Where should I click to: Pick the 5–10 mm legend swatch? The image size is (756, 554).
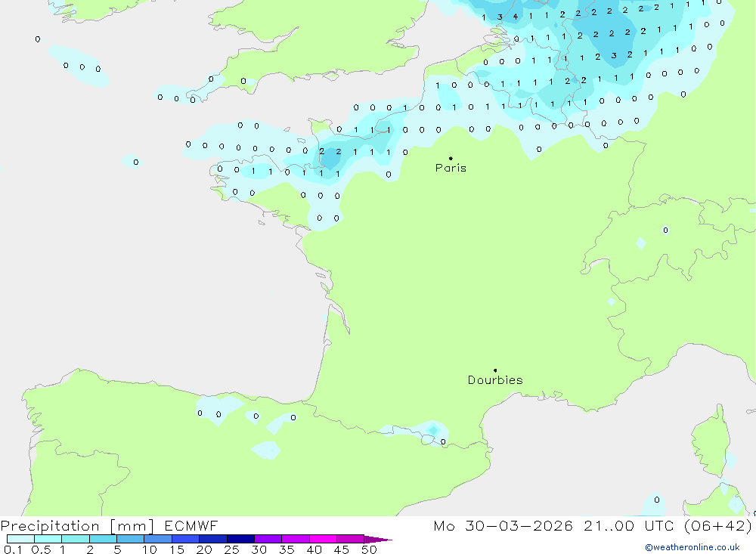[131, 539]
